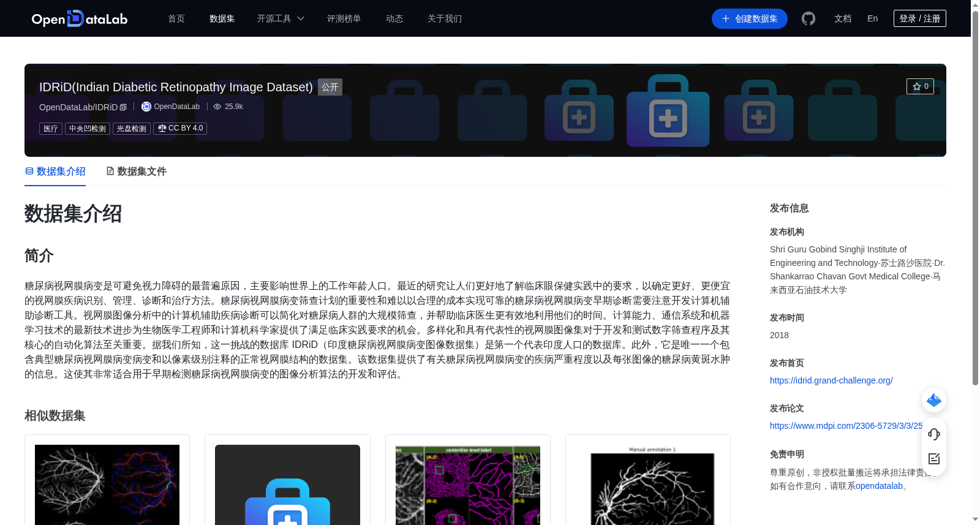Select the 数据集介绍 tab
980x525 pixels.
(55, 172)
